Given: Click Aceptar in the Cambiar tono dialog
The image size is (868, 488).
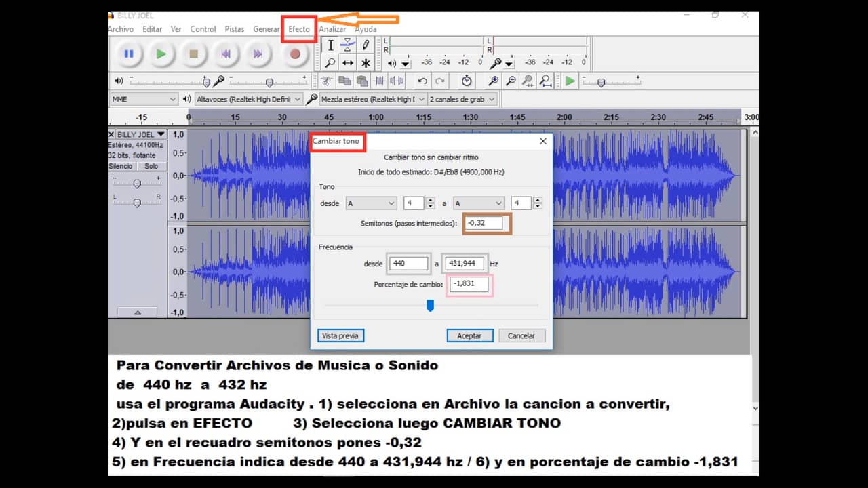Looking at the screenshot, I should (x=469, y=335).
